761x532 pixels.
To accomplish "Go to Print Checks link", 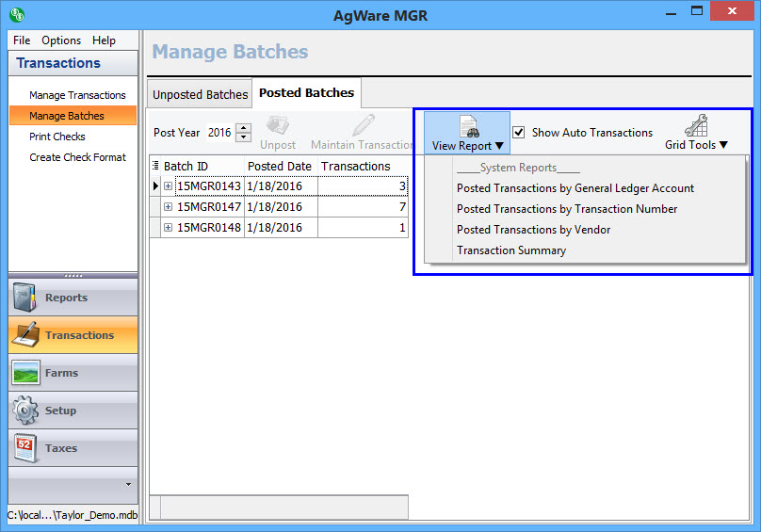I will point(57,137).
